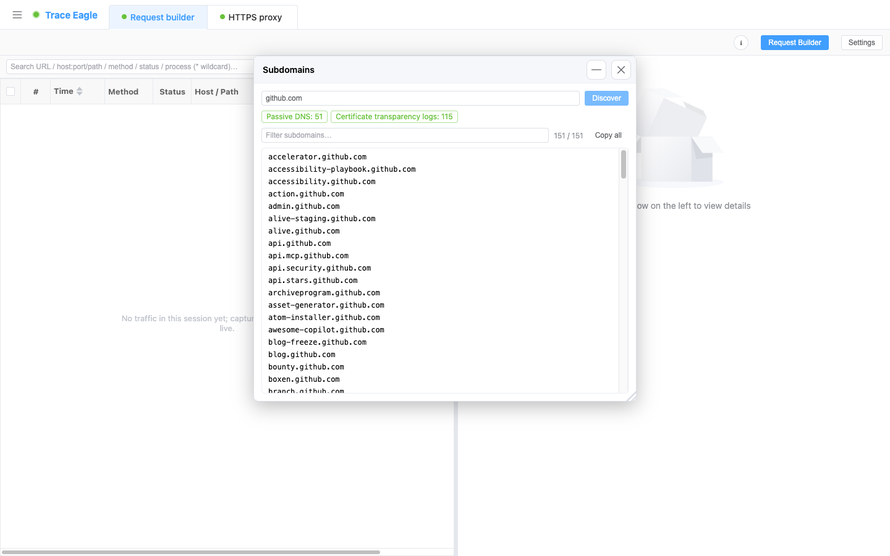Click the Discover button

[x=606, y=98]
